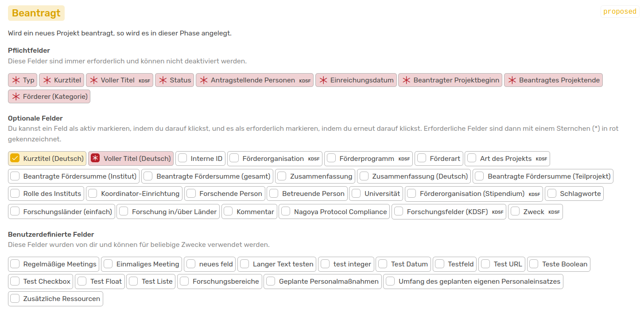Check the Zusammenfassung field checkbox
The image size is (644, 309).
click(282, 176)
